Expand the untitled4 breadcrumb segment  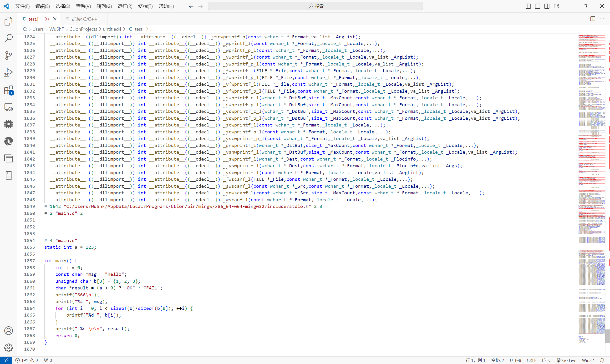[x=112, y=29]
